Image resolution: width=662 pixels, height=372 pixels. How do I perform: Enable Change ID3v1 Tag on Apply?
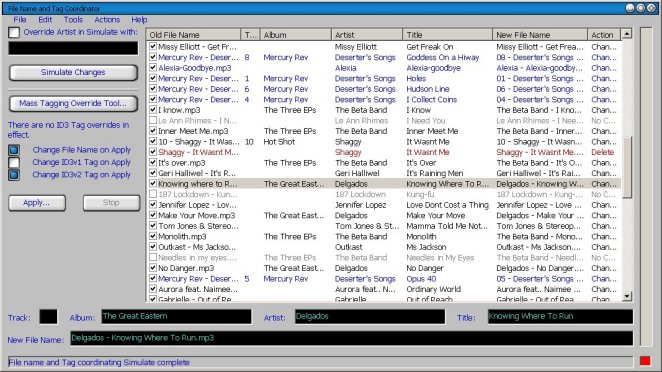[14, 163]
